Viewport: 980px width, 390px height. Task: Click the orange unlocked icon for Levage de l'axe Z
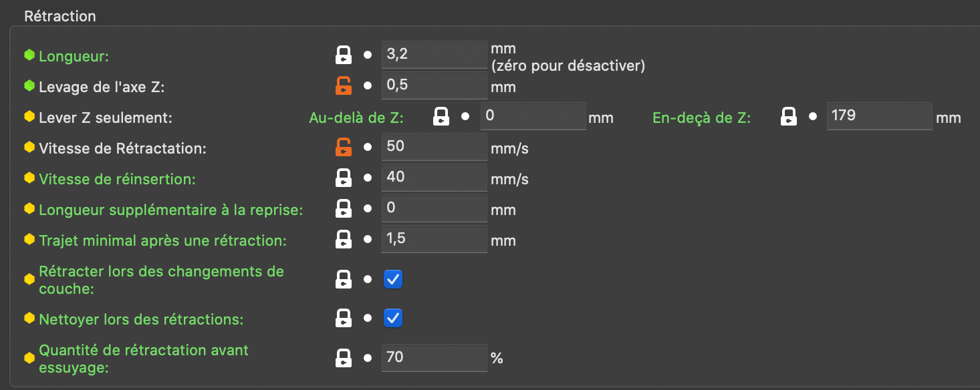343,85
